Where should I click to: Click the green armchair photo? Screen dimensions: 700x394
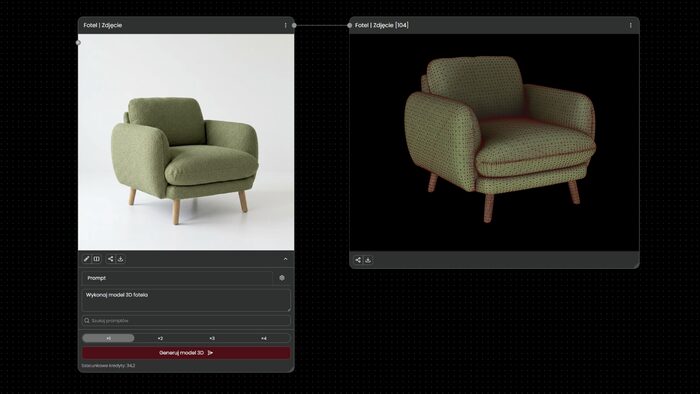pyautogui.click(x=186, y=142)
